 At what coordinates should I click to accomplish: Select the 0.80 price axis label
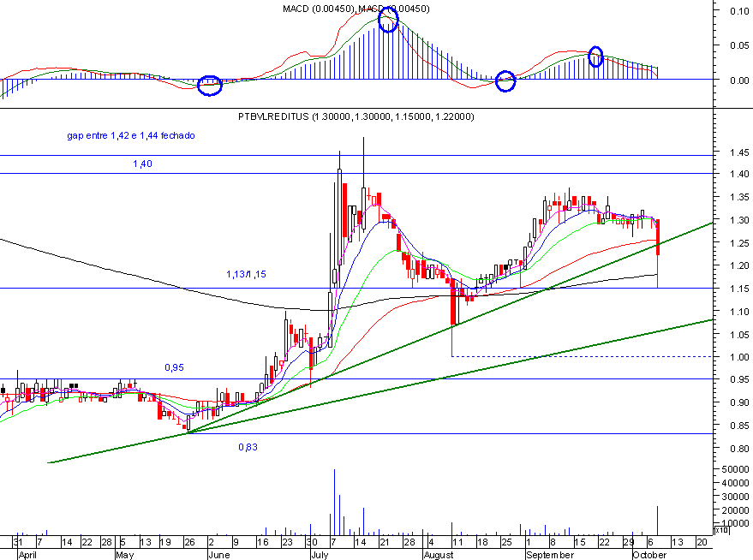click(739, 449)
